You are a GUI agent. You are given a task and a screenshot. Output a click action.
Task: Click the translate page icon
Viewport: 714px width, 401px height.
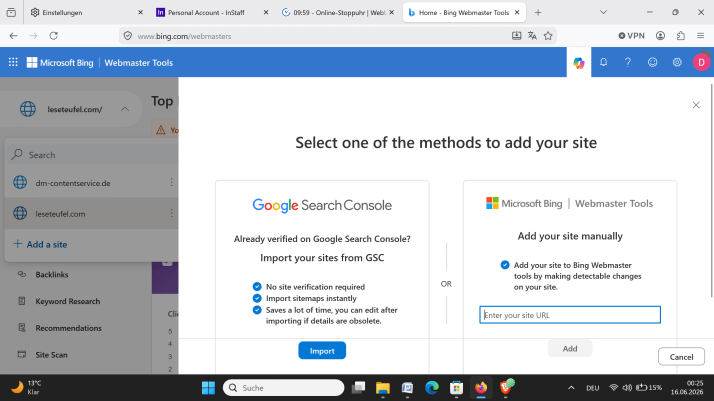tap(532, 36)
